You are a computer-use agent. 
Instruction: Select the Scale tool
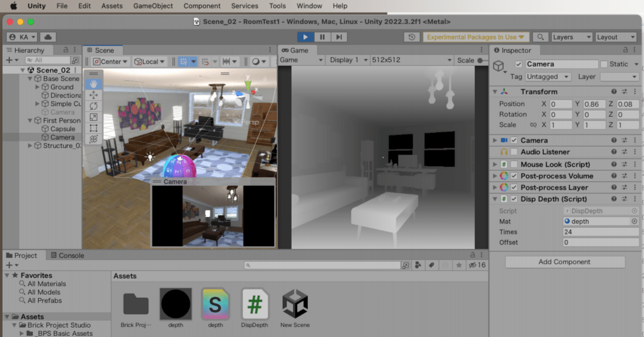94,117
